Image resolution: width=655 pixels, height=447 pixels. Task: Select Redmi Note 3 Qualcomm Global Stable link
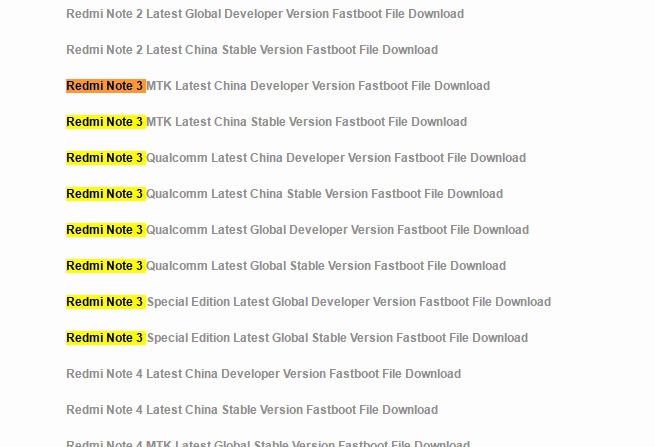(x=286, y=265)
